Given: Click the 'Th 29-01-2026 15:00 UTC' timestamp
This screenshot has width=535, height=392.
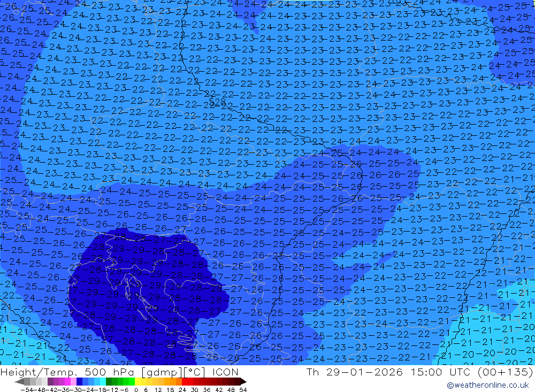Looking at the screenshot, I should tap(388, 372).
